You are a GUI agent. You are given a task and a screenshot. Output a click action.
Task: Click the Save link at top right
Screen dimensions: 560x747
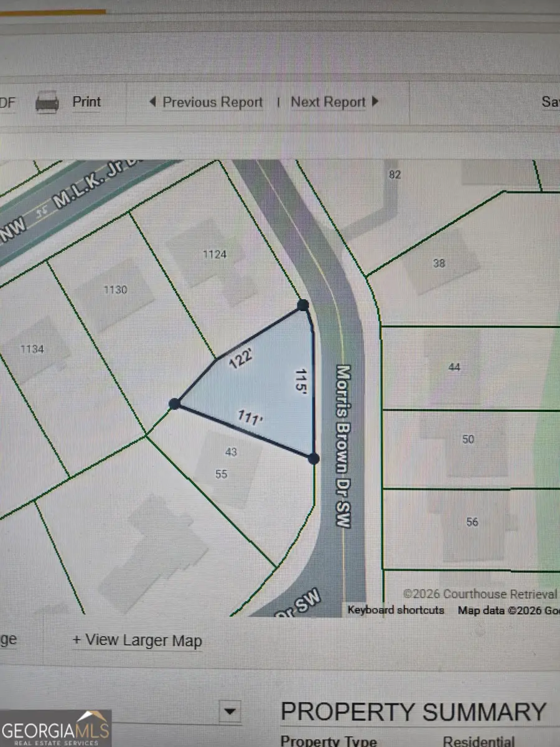pos(550,101)
